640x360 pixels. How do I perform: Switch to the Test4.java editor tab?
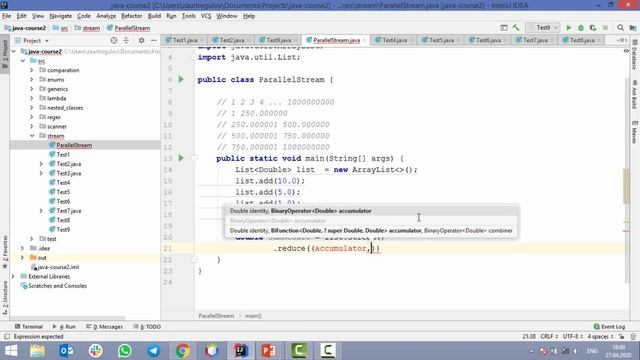click(394, 40)
